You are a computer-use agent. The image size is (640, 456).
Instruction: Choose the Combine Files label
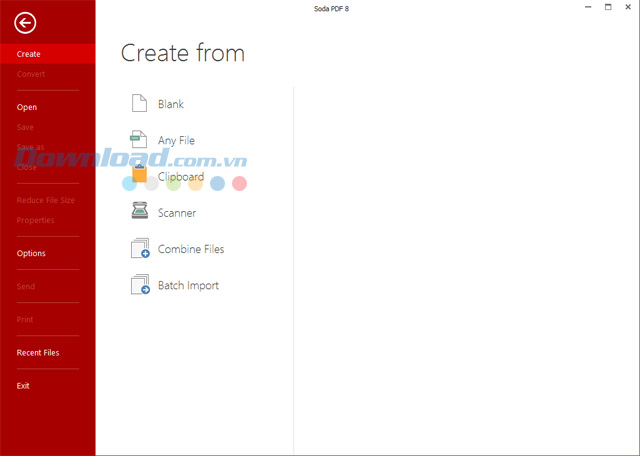[191, 249]
